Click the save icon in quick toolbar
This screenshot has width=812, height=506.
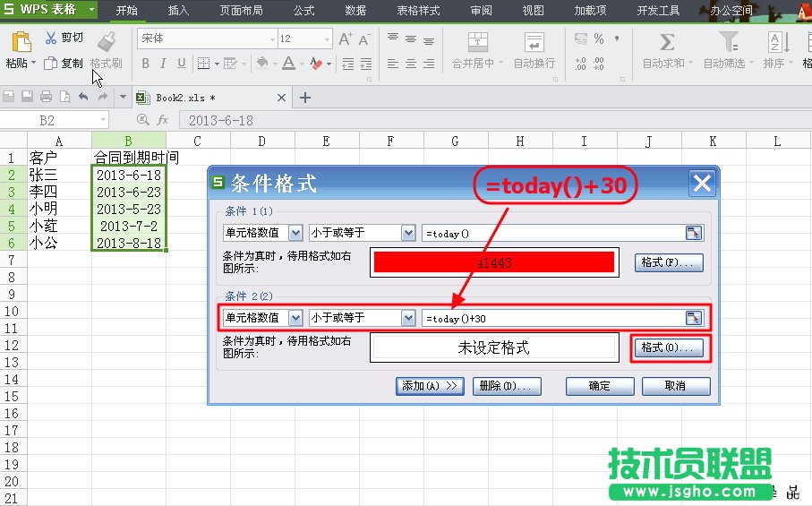(27, 97)
